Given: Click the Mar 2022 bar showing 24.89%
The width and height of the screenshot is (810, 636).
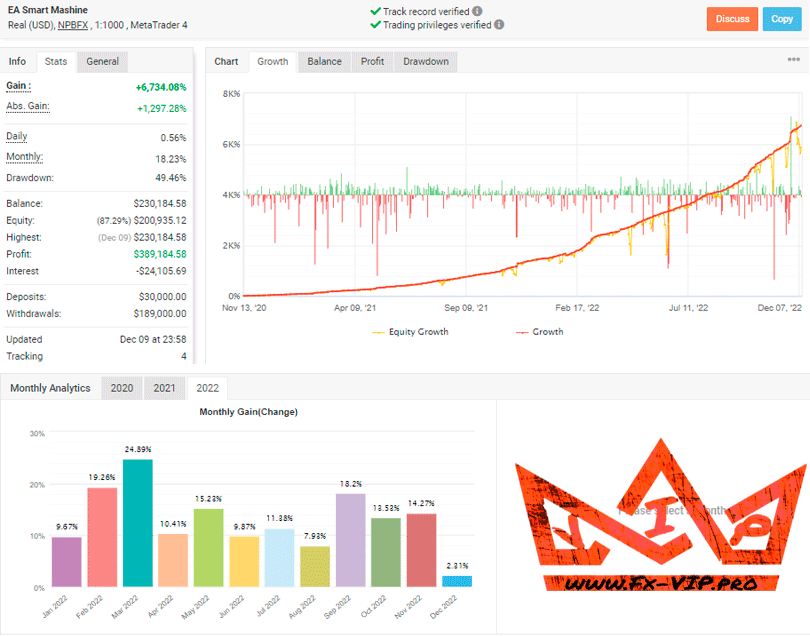Looking at the screenshot, I should [137, 522].
